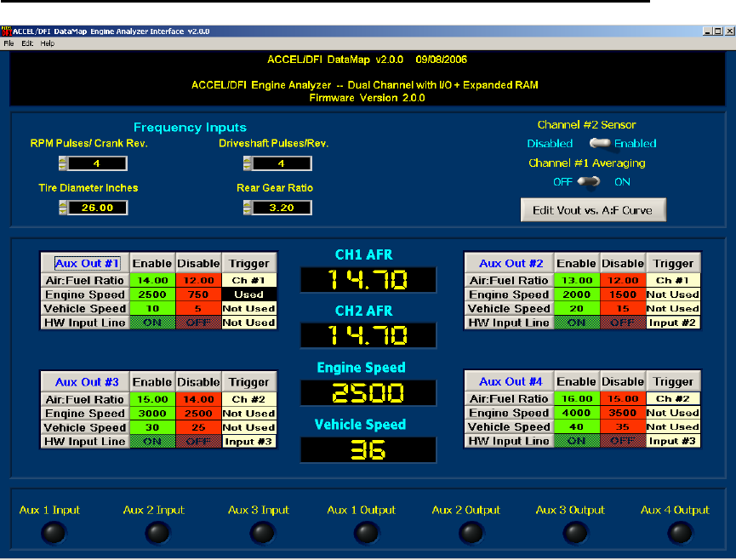Click Aux Out #4 Engine Speed disable 3500
736x560 pixels.
623,413
